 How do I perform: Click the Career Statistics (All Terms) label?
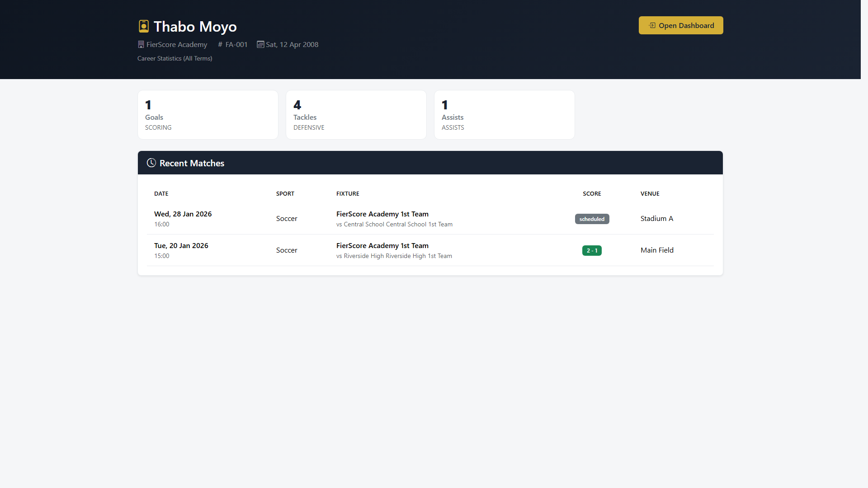click(x=175, y=58)
